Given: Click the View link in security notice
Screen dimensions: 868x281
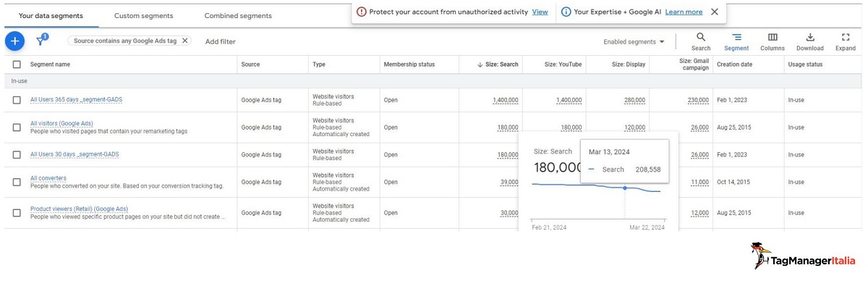Looking at the screenshot, I should tap(540, 12).
